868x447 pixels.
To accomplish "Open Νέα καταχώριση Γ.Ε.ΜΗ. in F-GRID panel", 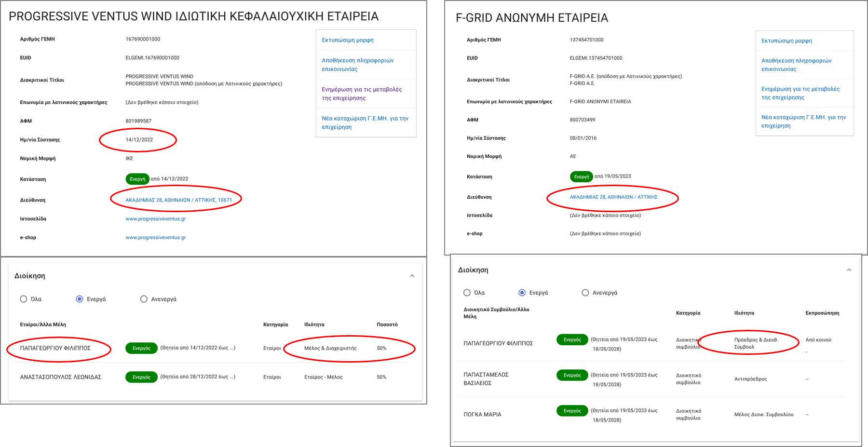I will [x=803, y=122].
